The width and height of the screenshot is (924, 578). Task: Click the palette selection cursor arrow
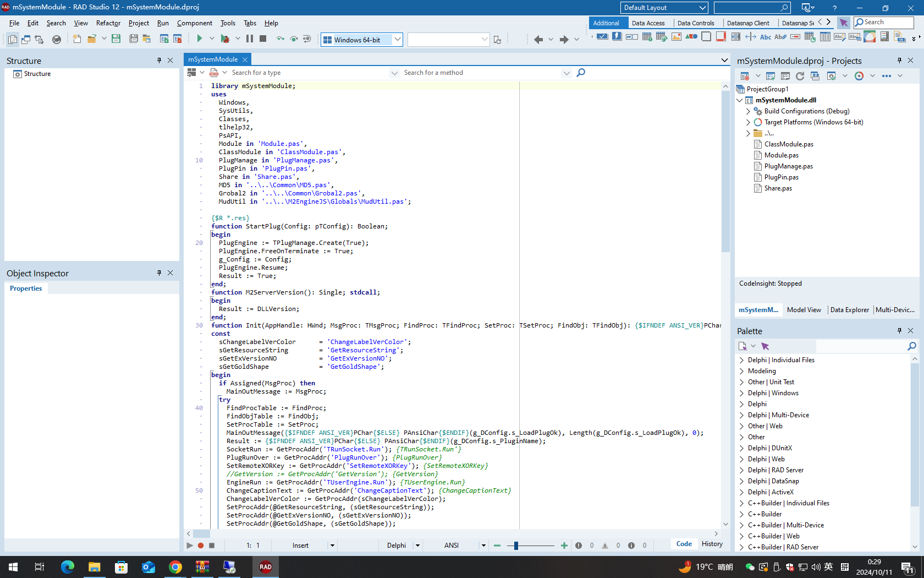click(x=843, y=23)
